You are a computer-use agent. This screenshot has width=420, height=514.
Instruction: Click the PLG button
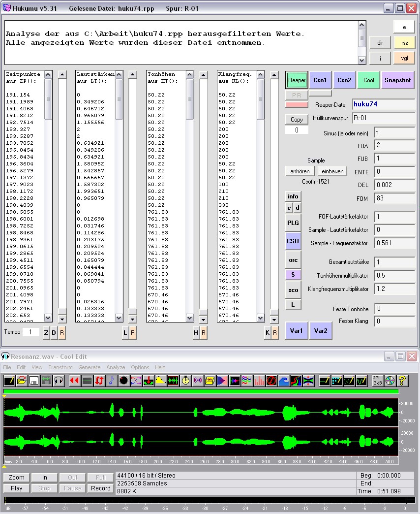click(x=293, y=223)
